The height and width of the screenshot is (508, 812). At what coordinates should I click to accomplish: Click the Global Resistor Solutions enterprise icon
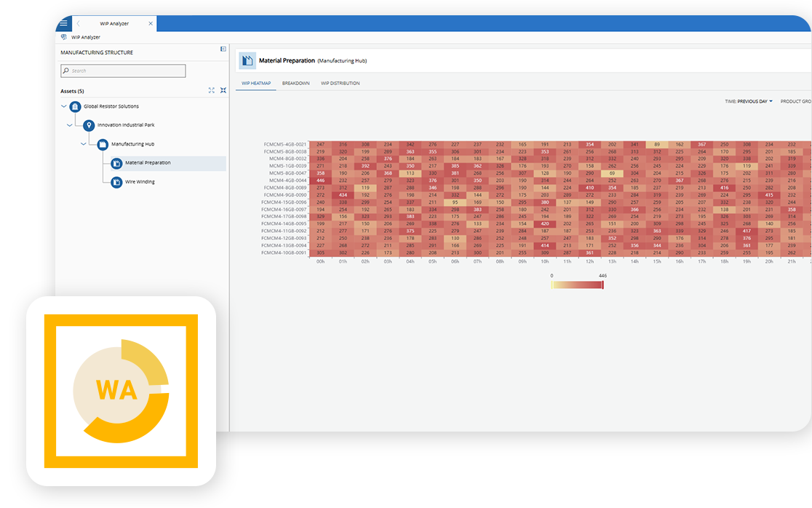click(x=75, y=106)
